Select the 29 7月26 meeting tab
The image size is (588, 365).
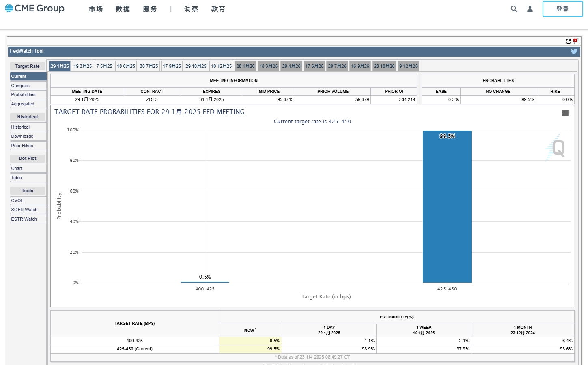coord(337,66)
